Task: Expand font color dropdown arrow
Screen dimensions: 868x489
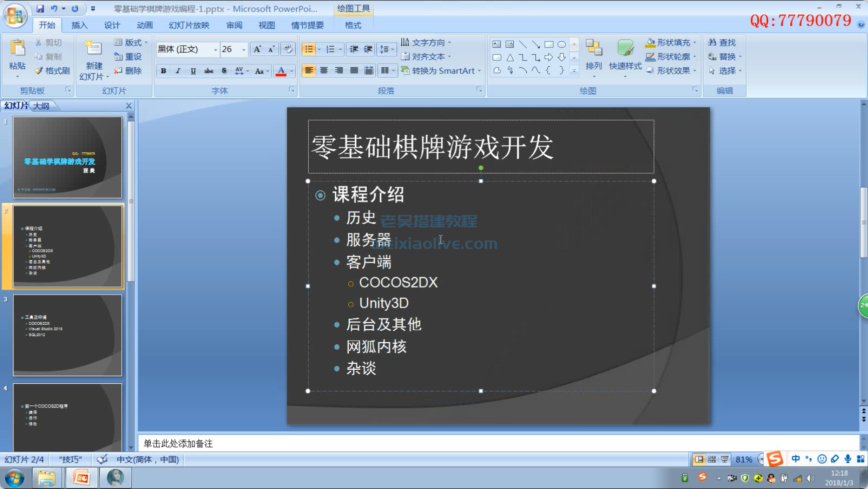Action: point(292,71)
